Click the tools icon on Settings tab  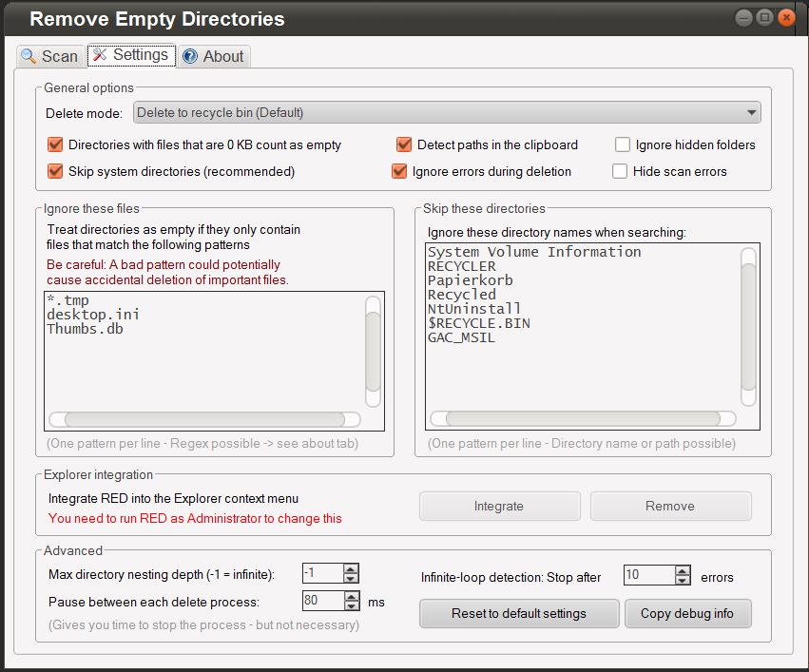pyautogui.click(x=100, y=55)
